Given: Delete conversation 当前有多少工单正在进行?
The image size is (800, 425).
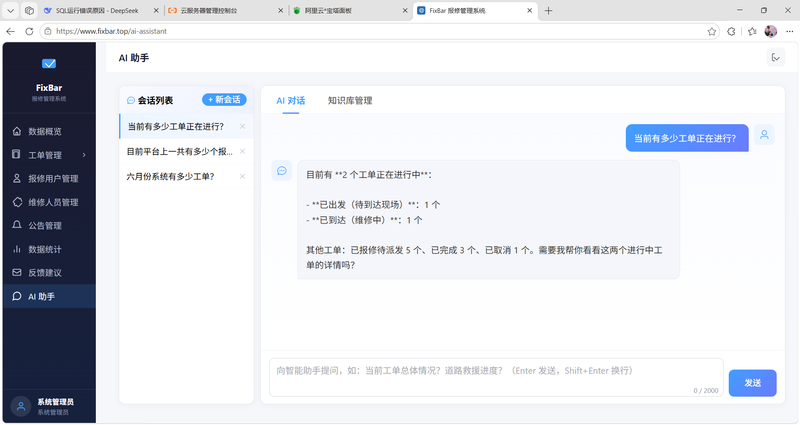Looking at the screenshot, I should tap(242, 127).
